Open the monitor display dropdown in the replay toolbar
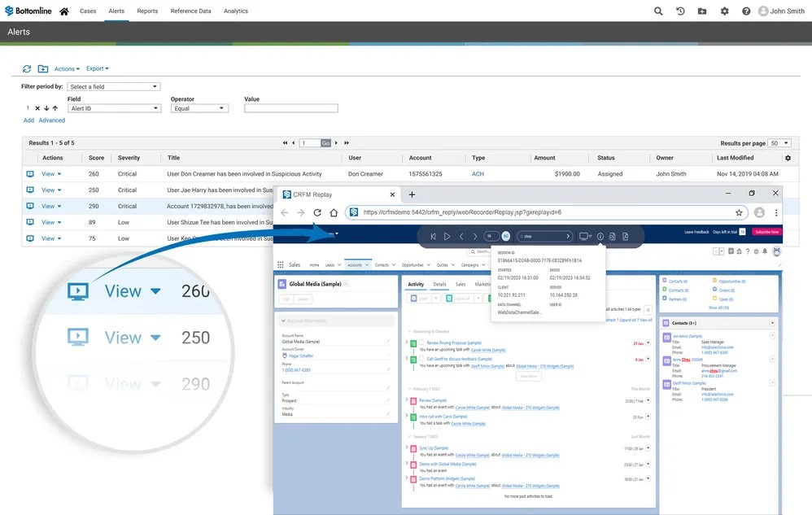 pyautogui.click(x=585, y=236)
